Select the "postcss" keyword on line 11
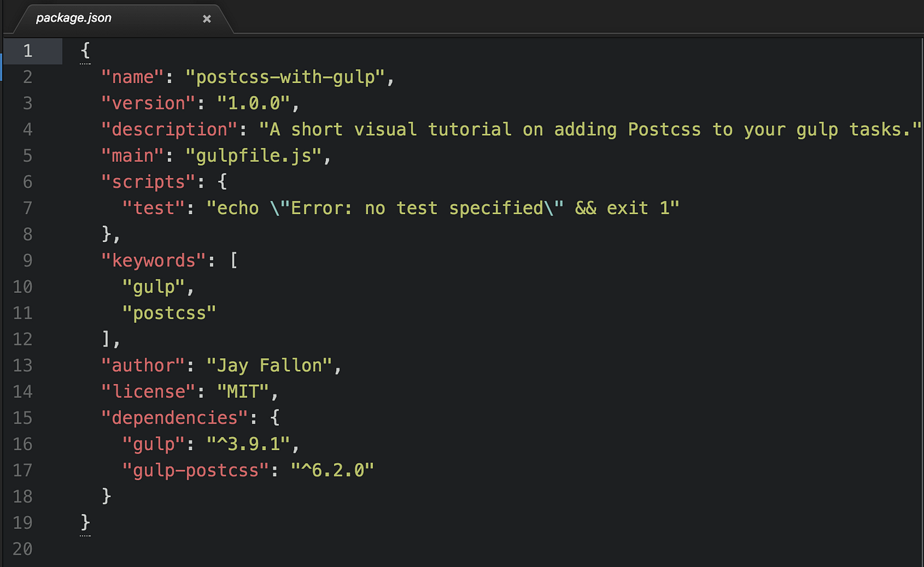The width and height of the screenshot is (924, 567). click(x=169, y=312)
